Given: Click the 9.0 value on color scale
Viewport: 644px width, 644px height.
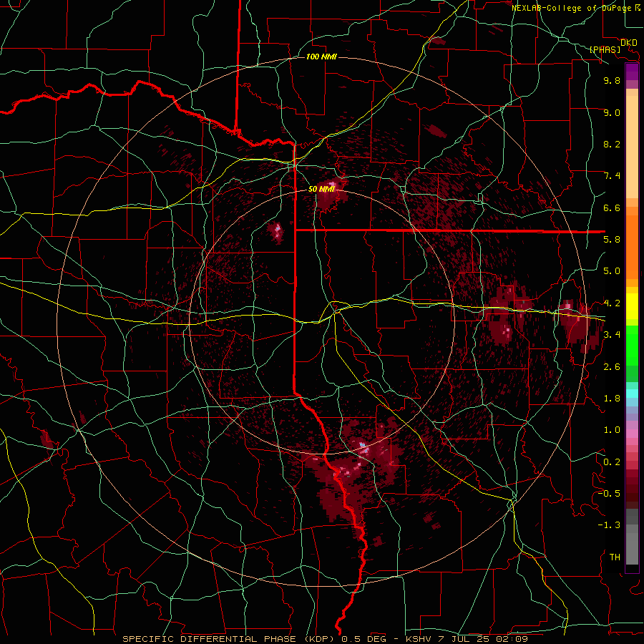Looking at the screenshot, I should (x=612, y=112).
